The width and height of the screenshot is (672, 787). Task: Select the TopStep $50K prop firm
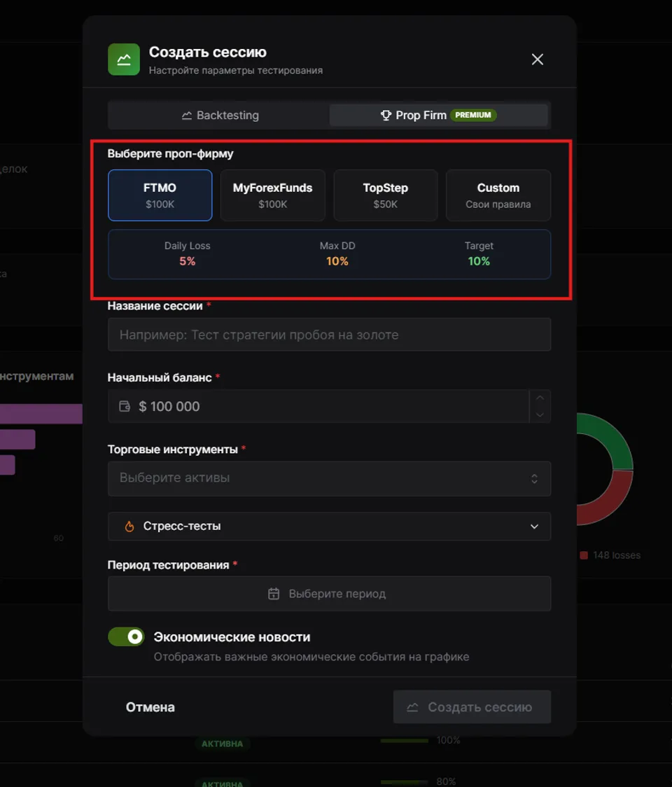[x=386, y=195]
